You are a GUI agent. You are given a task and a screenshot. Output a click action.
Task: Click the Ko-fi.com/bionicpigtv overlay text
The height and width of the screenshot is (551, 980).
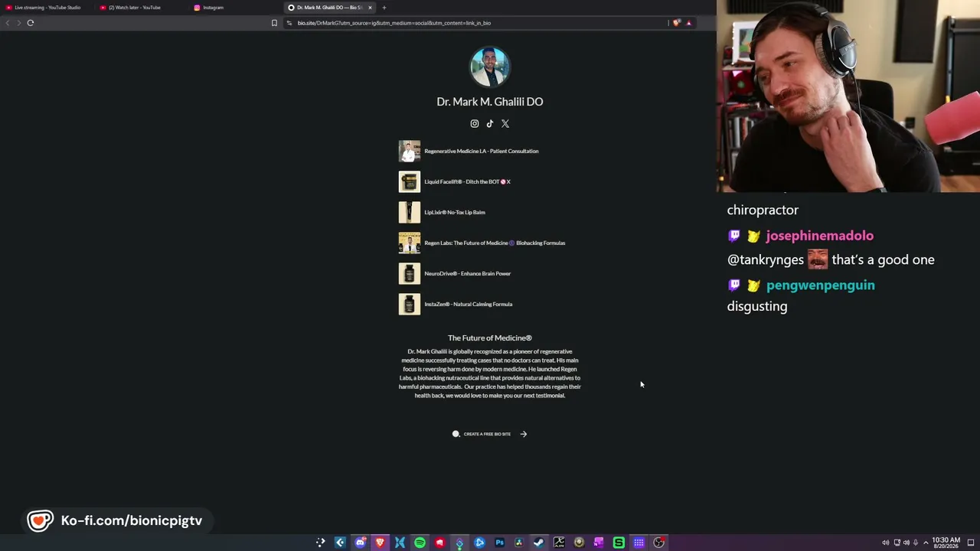point(132,520)
